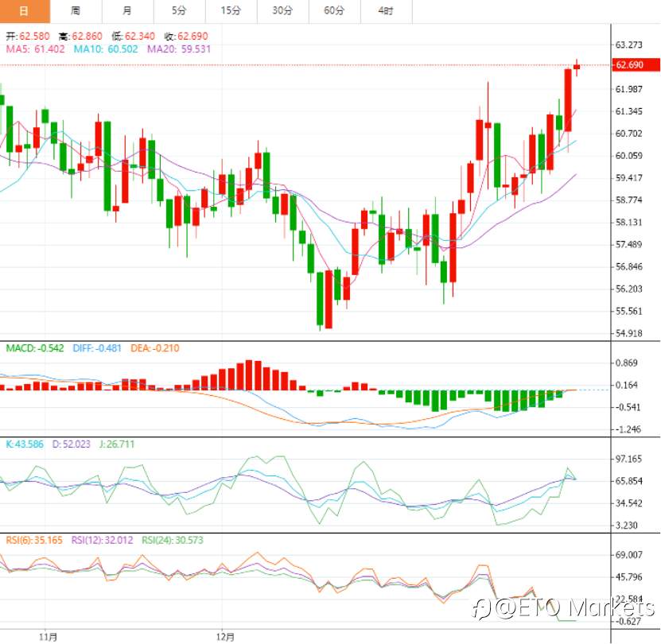Select the 15分 interval tab
The image size is (661, 644).
point(231,12)
